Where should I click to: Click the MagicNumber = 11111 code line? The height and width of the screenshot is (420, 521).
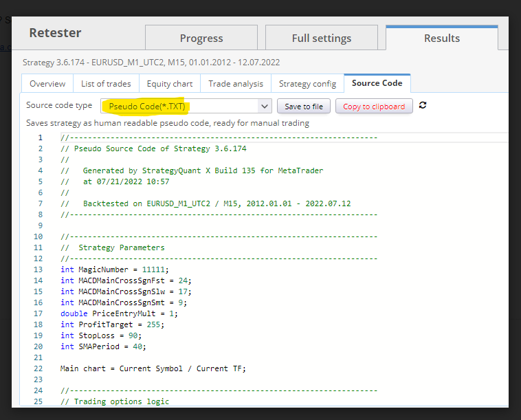tap(114, 269)
